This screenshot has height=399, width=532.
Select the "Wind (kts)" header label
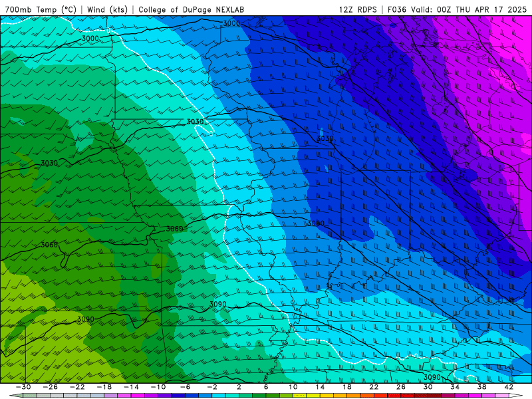click(107, 9)
